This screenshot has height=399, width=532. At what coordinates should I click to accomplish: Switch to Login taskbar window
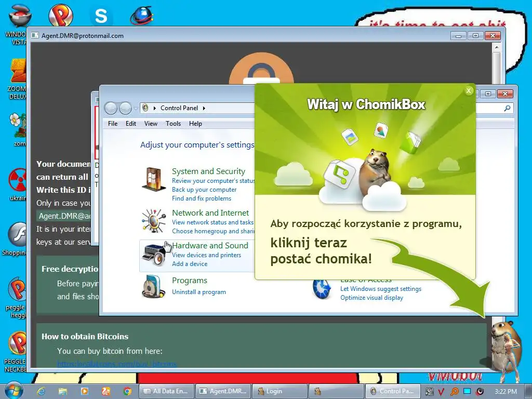[x=280, y=391]
